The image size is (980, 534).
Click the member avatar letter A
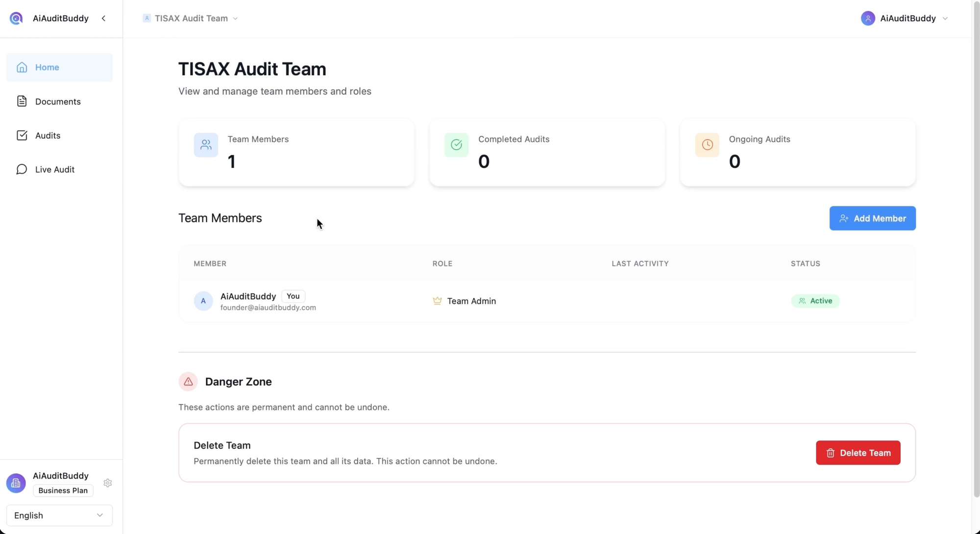click(203, 301)
